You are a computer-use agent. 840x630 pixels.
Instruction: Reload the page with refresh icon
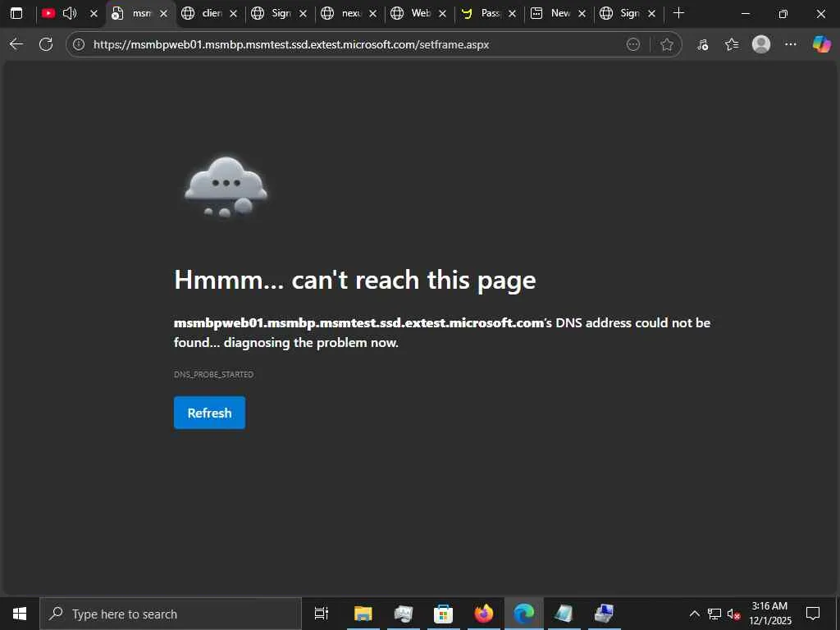coord(46,44)
